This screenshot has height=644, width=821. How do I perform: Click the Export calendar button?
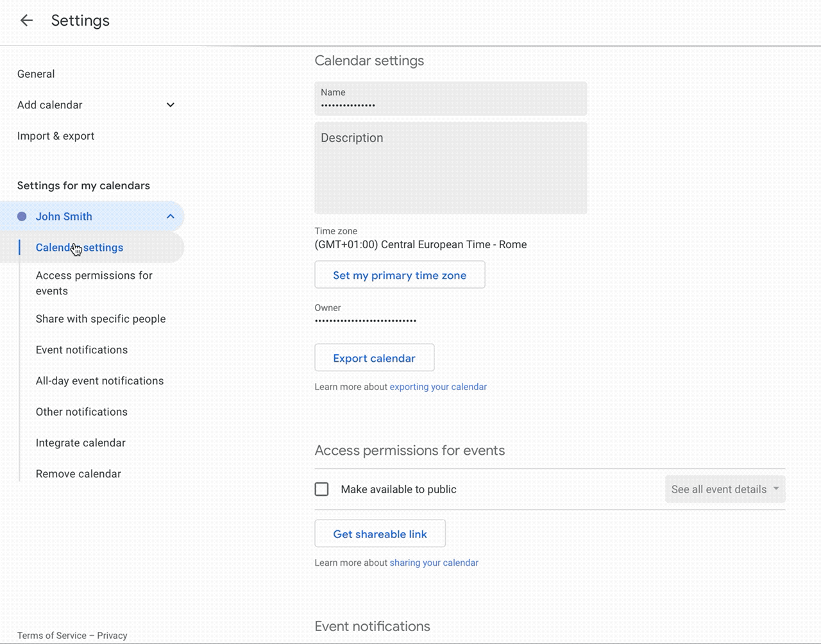click(x=374, y=358)
